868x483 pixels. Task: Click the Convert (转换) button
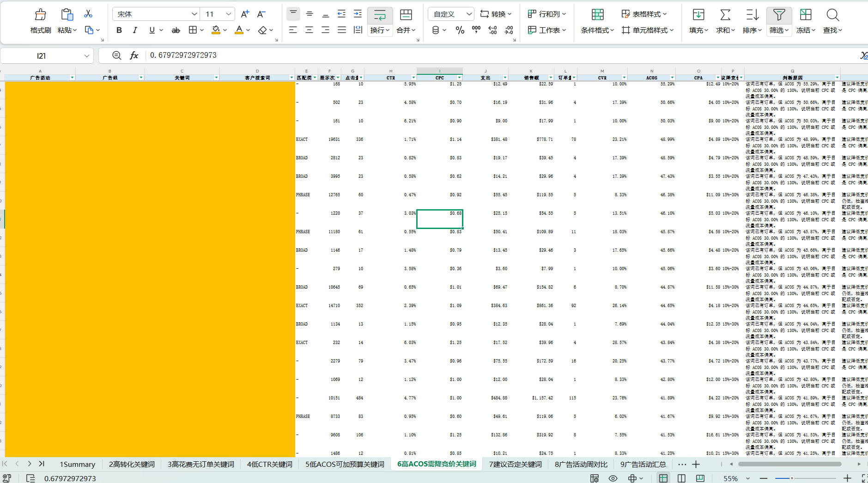point(496,14)
